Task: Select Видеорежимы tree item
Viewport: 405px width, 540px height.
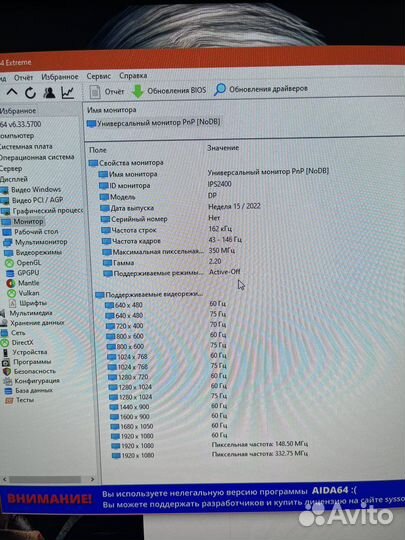Action: pos(33,252)
